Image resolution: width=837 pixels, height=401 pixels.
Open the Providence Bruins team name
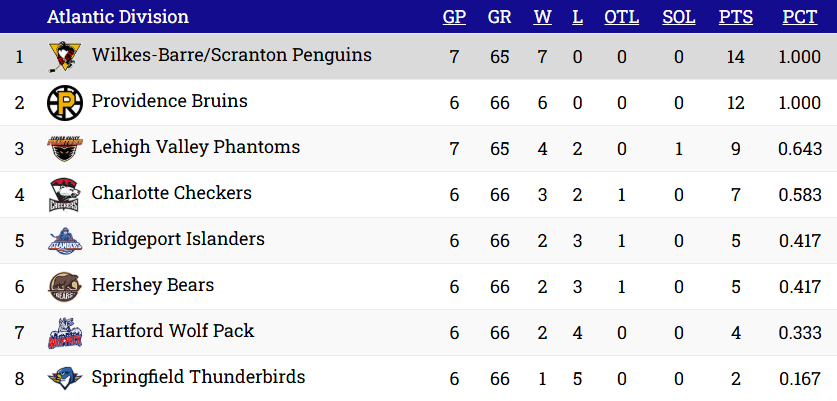pos(169,101)
